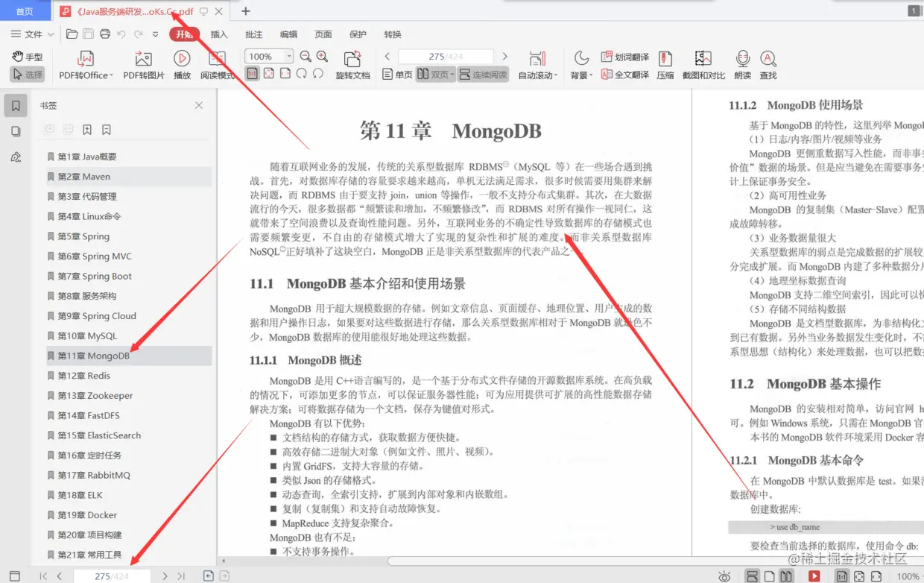Jump to last page in status bar

(x=181, y=576)
